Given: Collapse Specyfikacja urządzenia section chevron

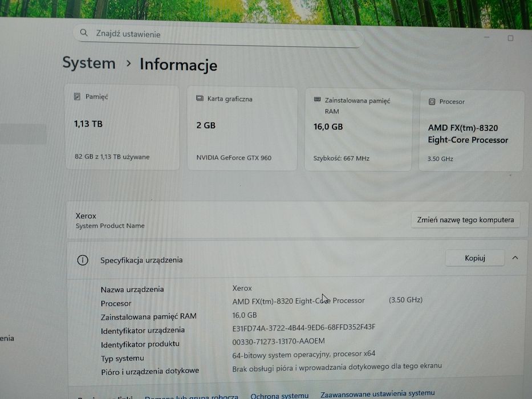Looking at the screenshot, I should pyautogui.click(x=515, y=258).
